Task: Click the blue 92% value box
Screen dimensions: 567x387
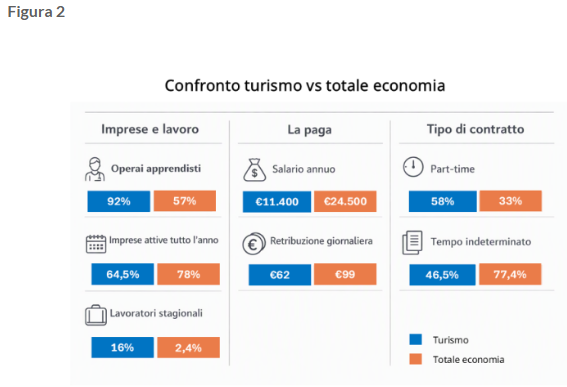Action: click(119, 201)
